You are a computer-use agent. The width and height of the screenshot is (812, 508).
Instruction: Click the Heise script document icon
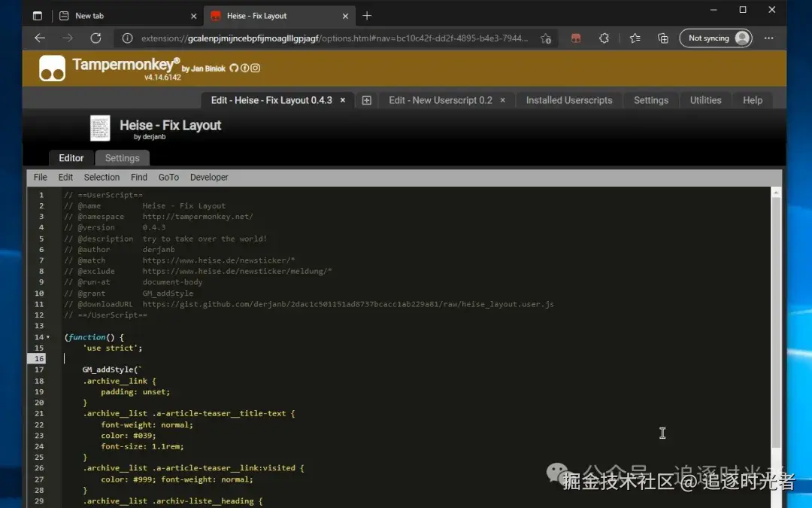pyautogui.click(x=100, y=129)
